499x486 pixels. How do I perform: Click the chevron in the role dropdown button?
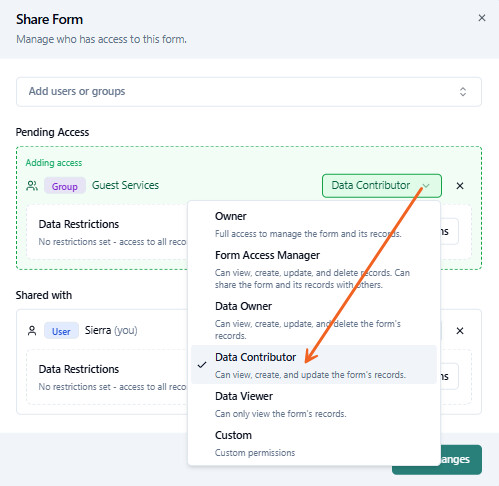coord(426,186)
